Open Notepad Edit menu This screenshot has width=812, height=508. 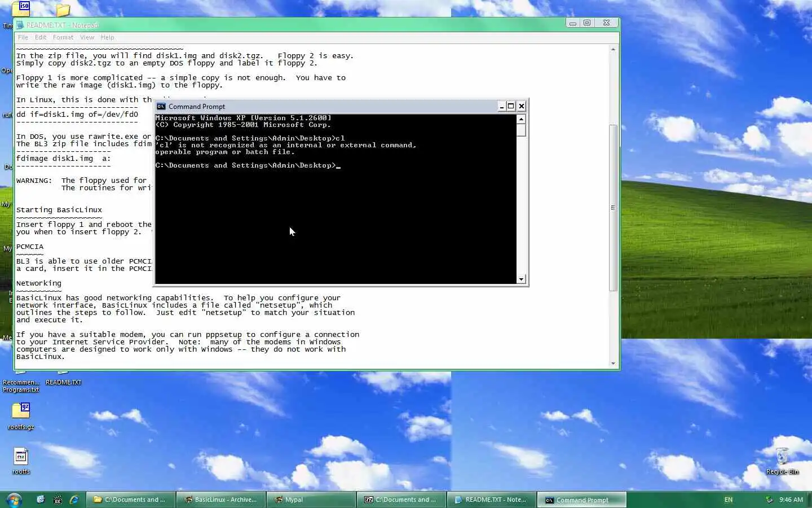[41, 37]
